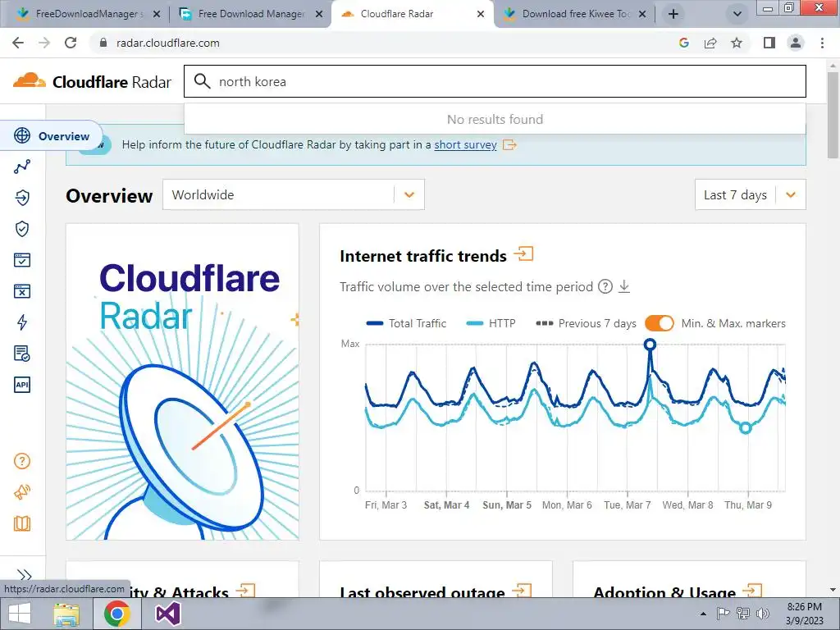Select the Cloudflare Radar tab
This screenshot has height=630, width=840.
413,14
